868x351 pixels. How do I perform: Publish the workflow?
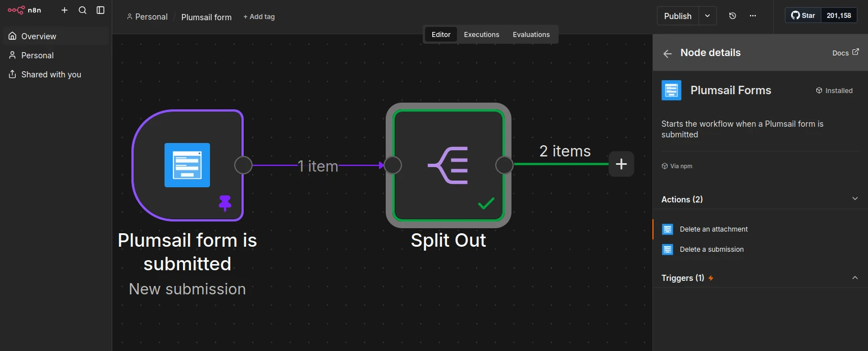678,16
